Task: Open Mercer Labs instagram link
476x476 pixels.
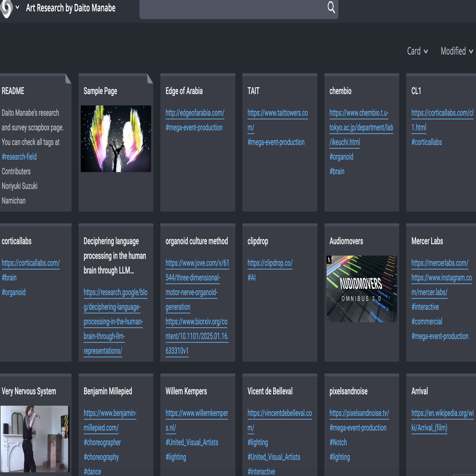Action: pos(442,285)
